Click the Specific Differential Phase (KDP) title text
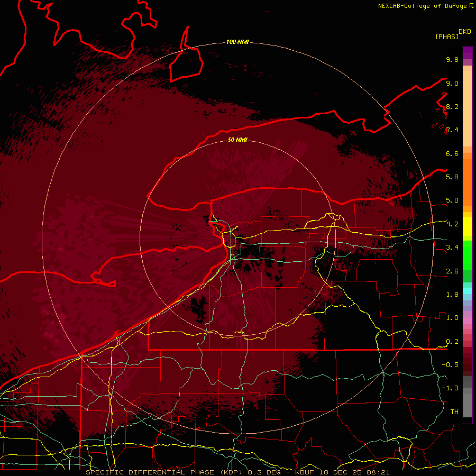476x476 pixels. tap(164, 472)
